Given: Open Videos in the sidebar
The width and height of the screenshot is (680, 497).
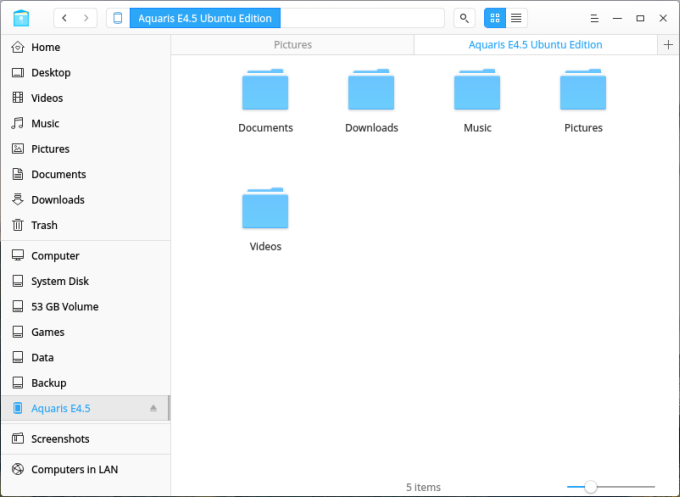Looking at the screenshot, I should pos(85,98).
